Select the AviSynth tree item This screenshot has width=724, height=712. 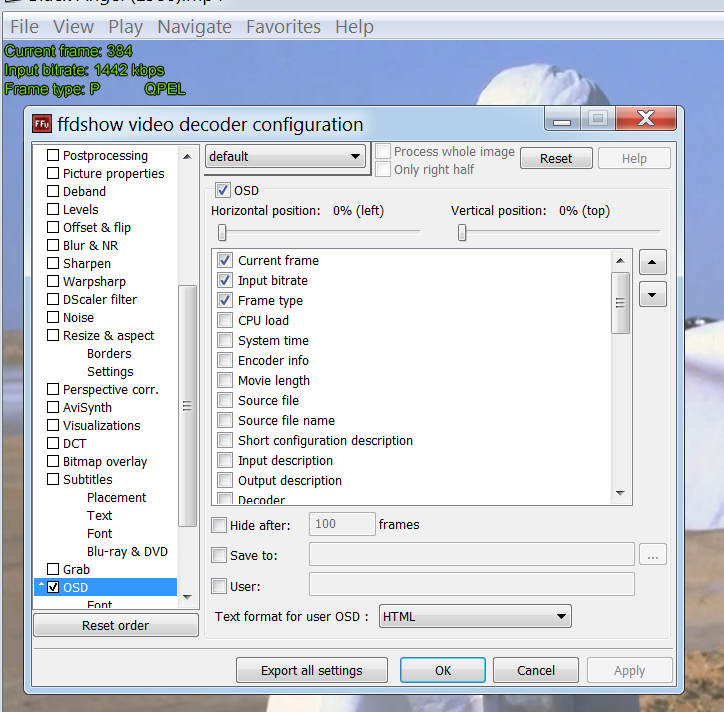87,407
